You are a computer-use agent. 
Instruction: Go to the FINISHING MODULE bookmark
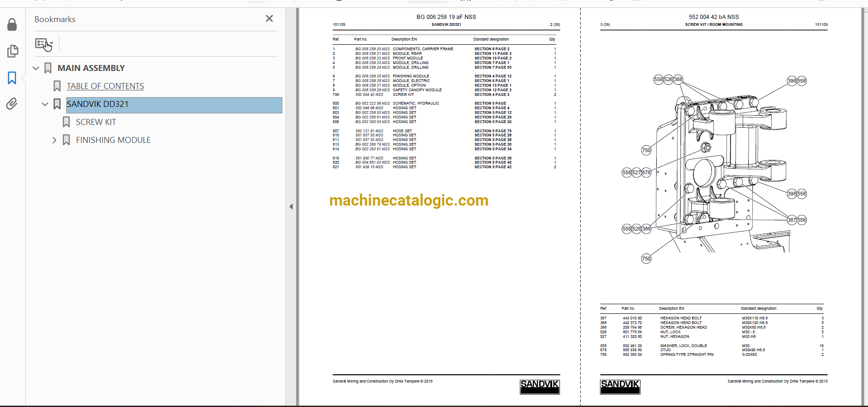[113, 140]
